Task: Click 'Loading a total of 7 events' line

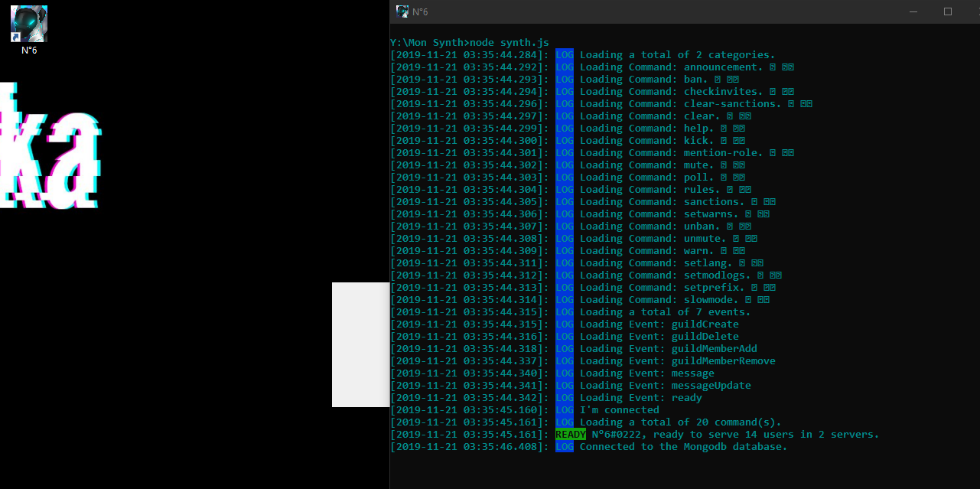Action: tap(665, 312)
